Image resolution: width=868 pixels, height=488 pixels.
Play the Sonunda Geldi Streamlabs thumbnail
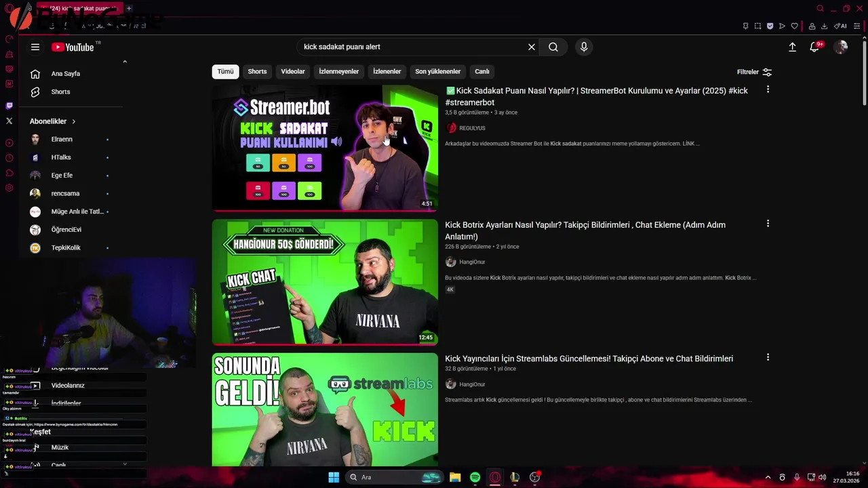(325, 409)
